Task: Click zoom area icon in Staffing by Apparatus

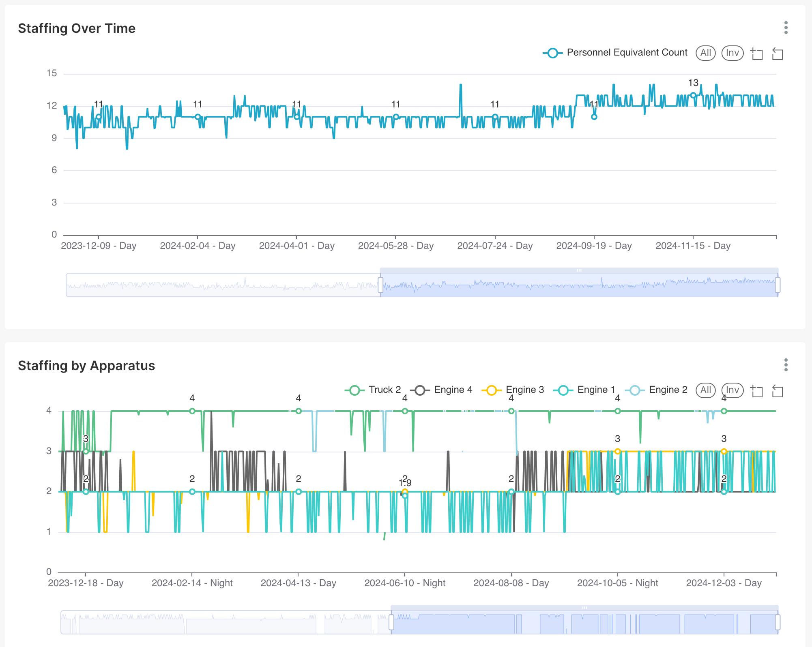Action: click(756, 391)
